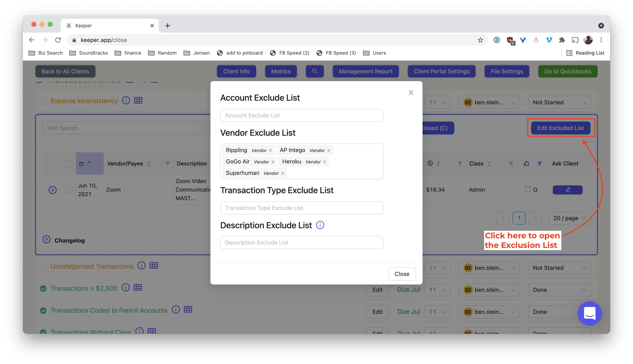Toggle the select-all header checkbox
Screen dimensions: 633x364
tap(69, 163)
